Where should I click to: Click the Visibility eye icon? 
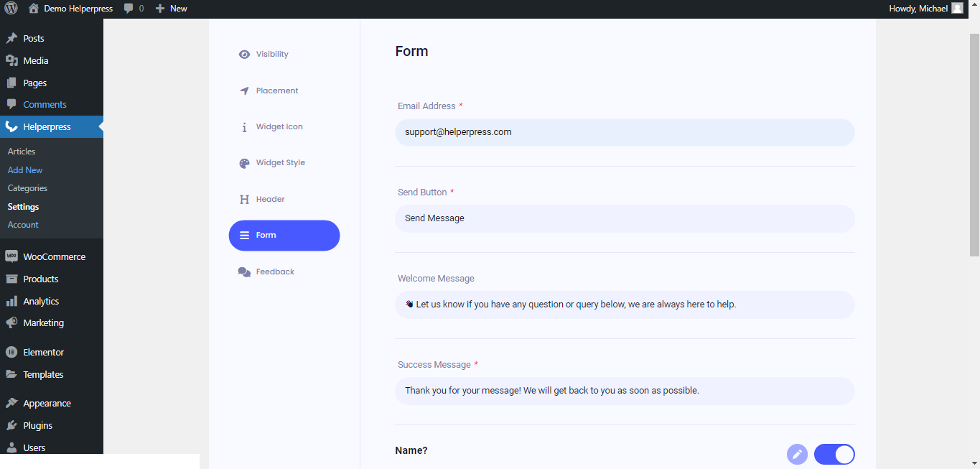(x=244, y=55)
